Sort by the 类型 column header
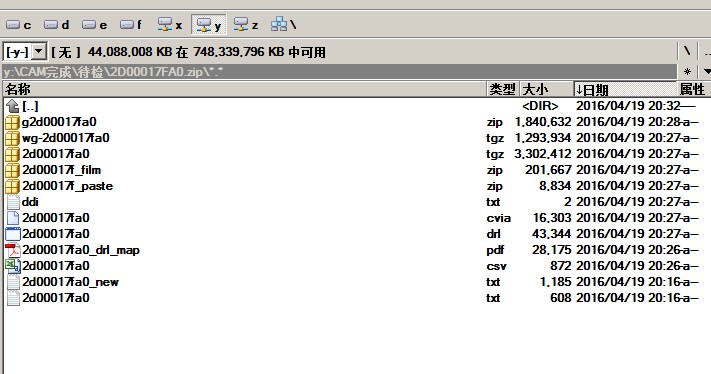 tap(502, 89)
